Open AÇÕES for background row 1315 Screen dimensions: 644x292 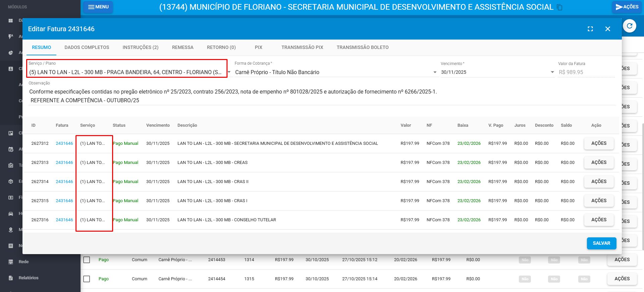[x=622, y=279]
